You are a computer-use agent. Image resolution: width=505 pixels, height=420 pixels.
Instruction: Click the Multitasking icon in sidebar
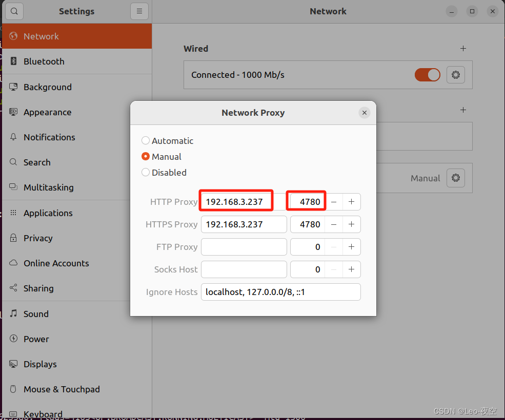pos(13,187)
